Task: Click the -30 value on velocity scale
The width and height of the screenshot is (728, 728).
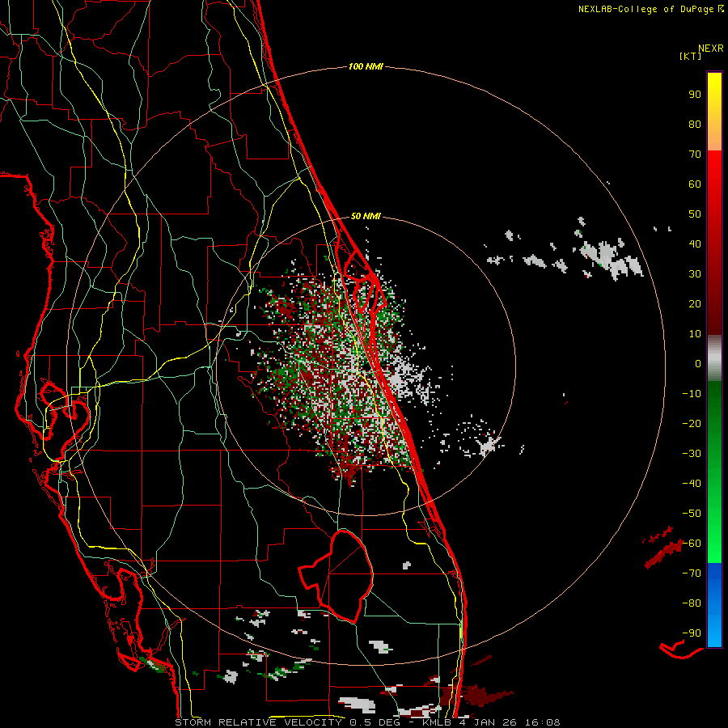Action: [x=692, y=454]
